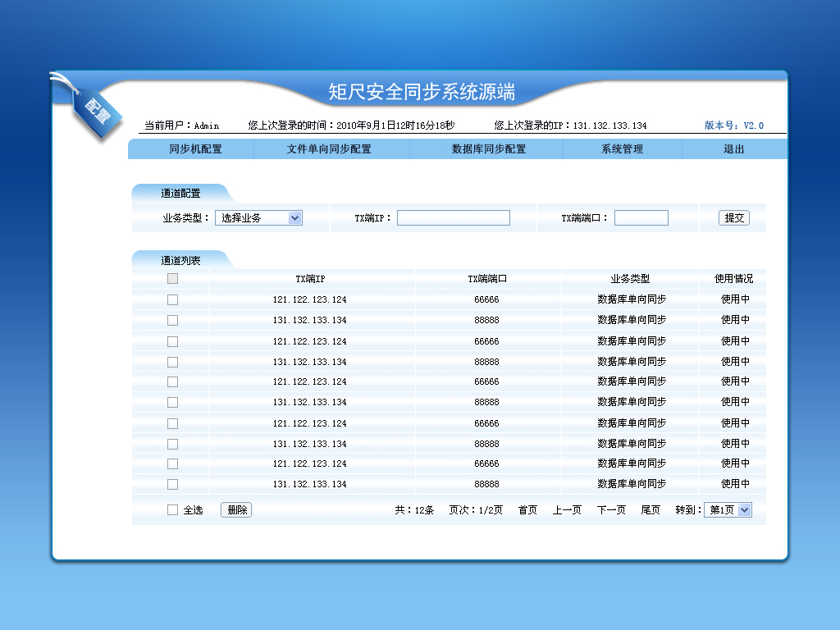
Task: Open the 同步机配置 menu
Action: pyautogui.click(x=195, y=149)
